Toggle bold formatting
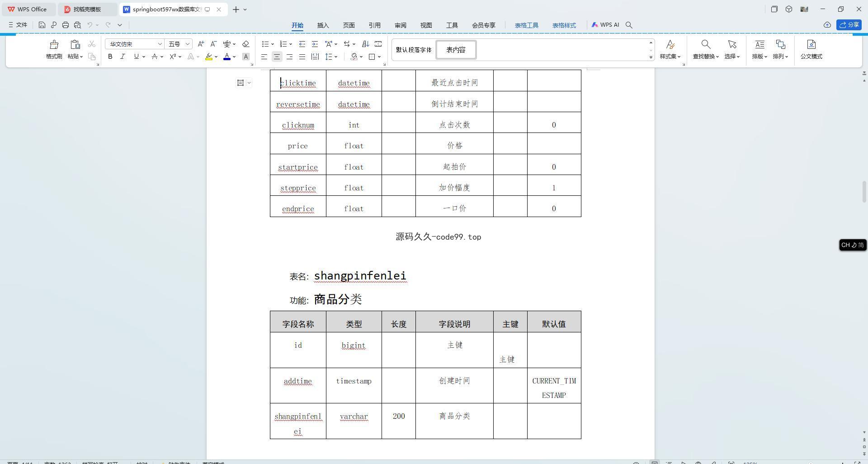Screen dimensions: 868x464 tap(110, 57)
